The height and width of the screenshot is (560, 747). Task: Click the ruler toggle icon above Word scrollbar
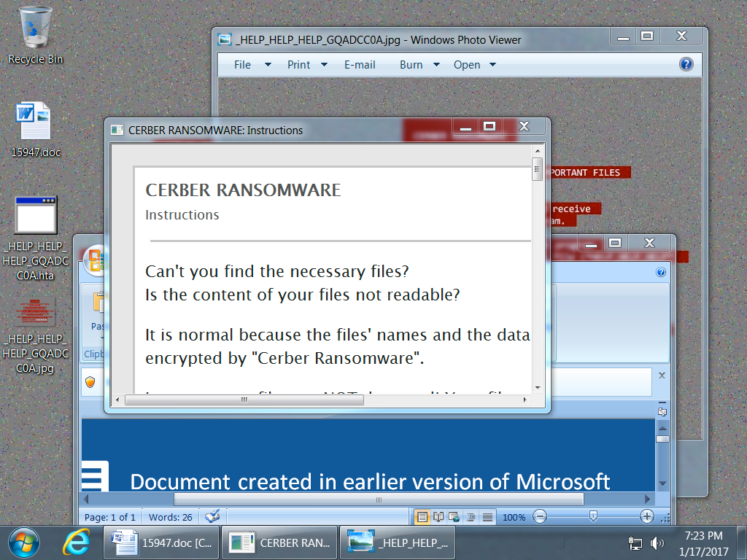662,411
